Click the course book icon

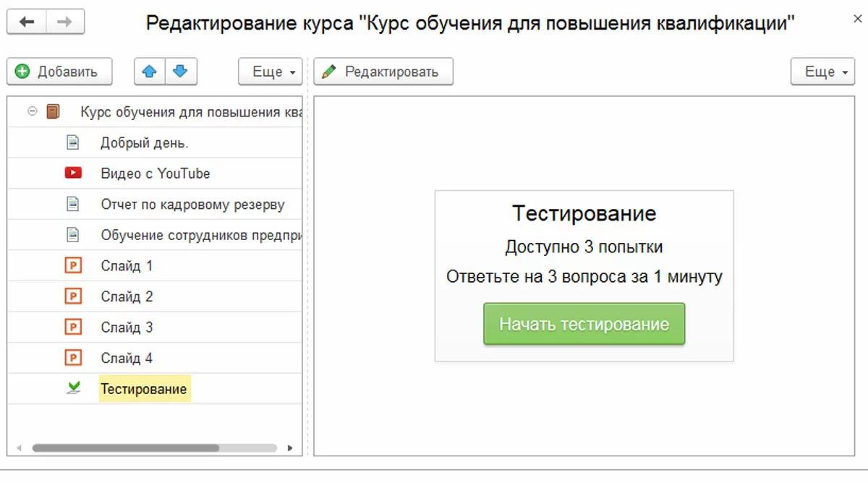click(x=53, y=112)
